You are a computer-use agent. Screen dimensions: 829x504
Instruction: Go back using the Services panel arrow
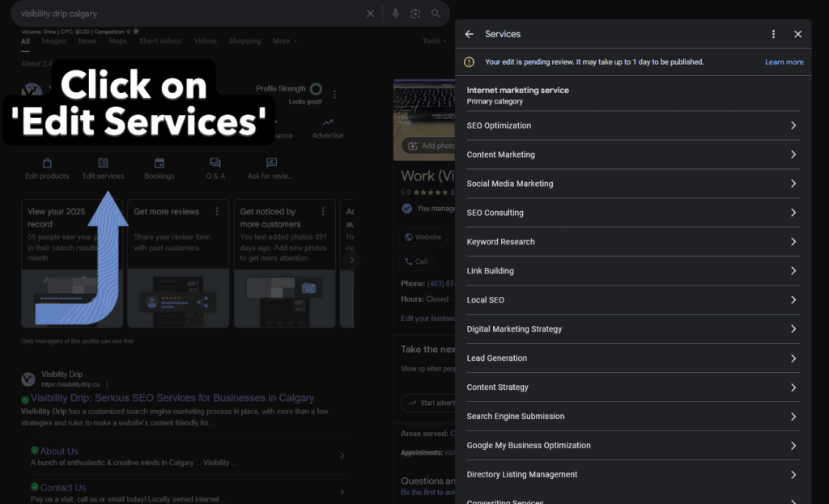point(469,34)
